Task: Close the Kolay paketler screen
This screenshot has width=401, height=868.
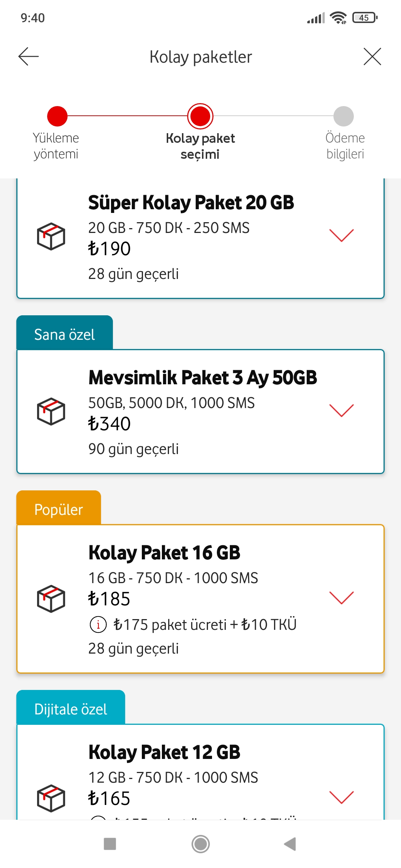Action: coord(372,56)
